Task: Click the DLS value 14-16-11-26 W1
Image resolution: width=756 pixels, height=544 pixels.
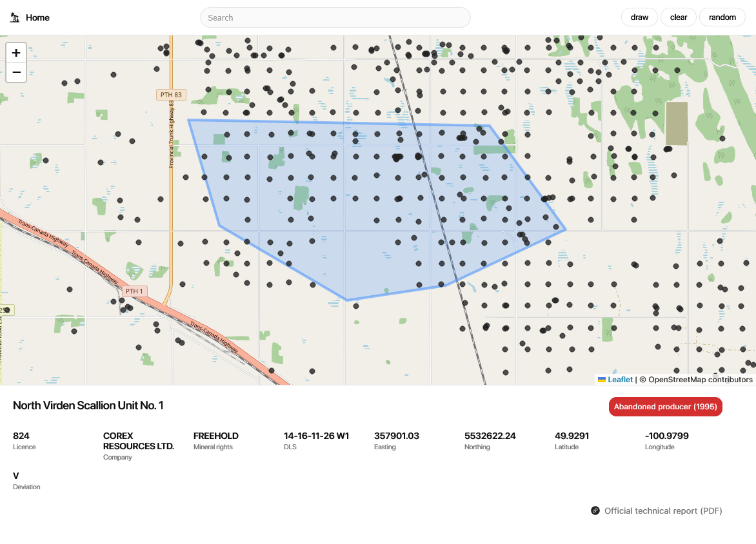Action: click(x=316, y=436)
